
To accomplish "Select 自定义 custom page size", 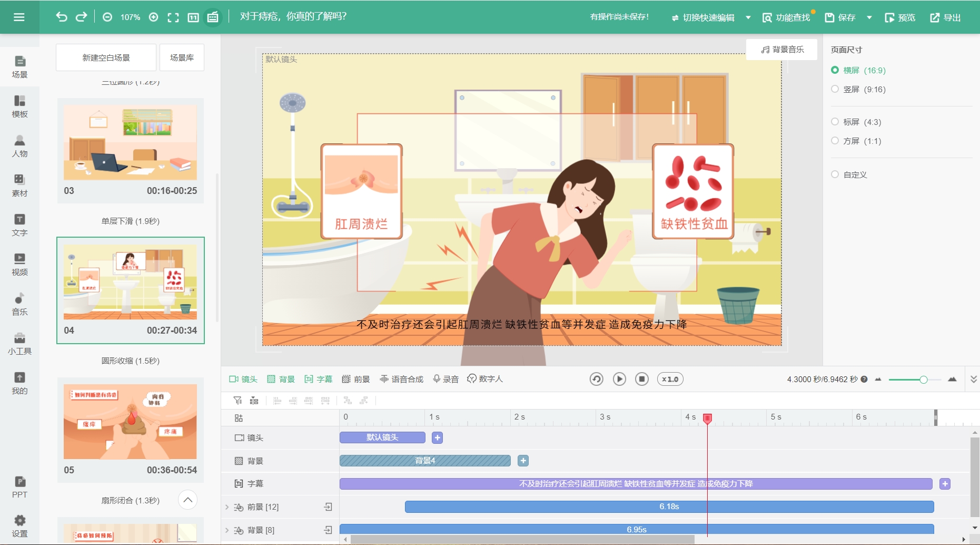I will click(x=849, y=174).
